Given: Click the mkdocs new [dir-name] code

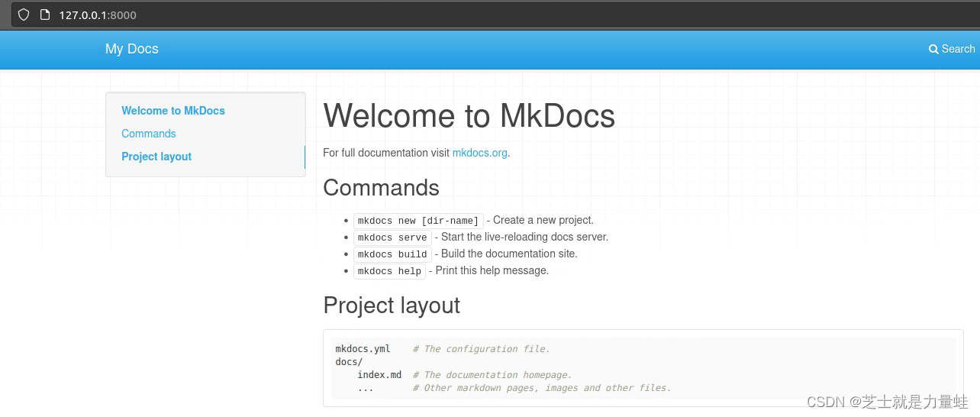Looking at the screenshot, I should coord(418,221).
